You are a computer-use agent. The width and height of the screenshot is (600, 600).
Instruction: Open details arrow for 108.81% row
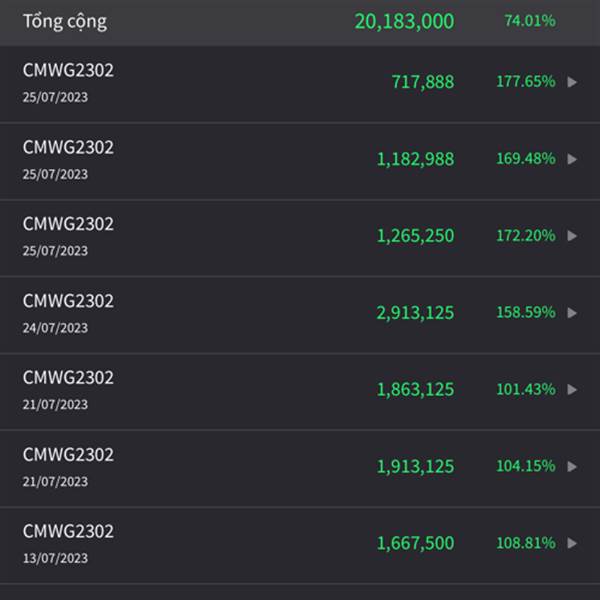pos(572,544)
